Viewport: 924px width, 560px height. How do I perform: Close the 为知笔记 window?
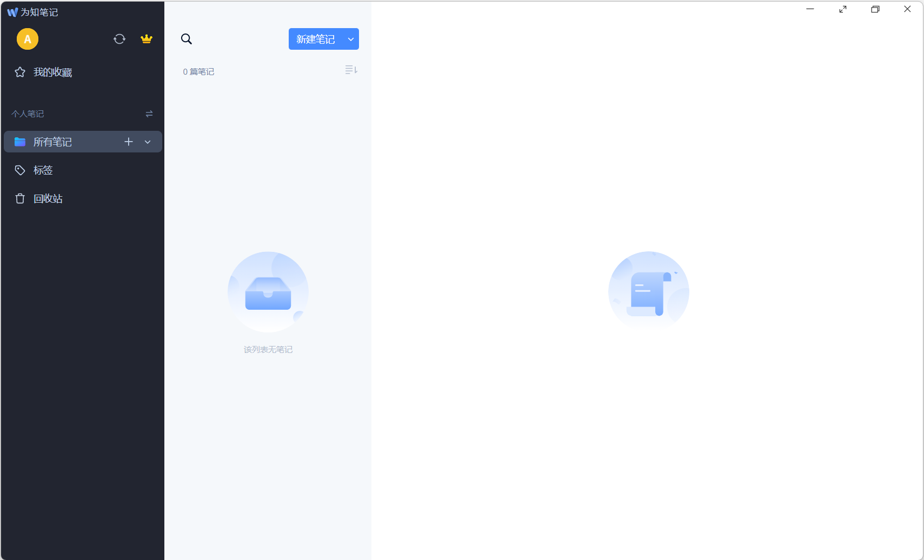[x=907, y=9]
